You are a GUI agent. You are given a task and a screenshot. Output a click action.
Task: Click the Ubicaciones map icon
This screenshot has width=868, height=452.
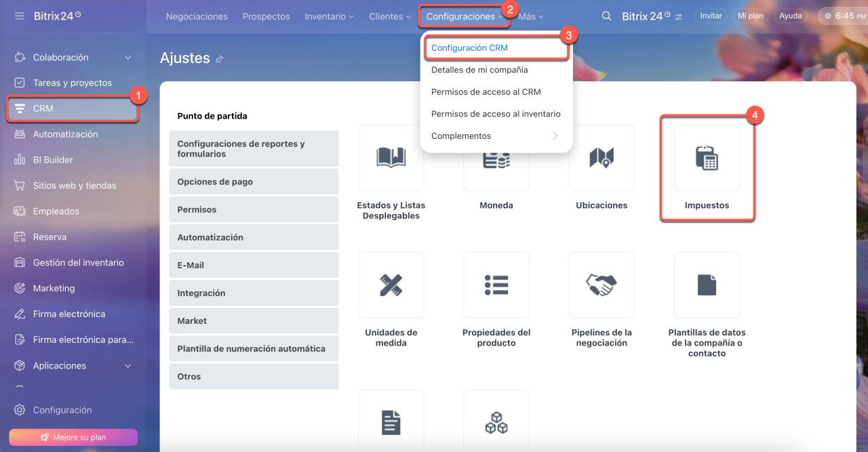[x=601, y=158]
